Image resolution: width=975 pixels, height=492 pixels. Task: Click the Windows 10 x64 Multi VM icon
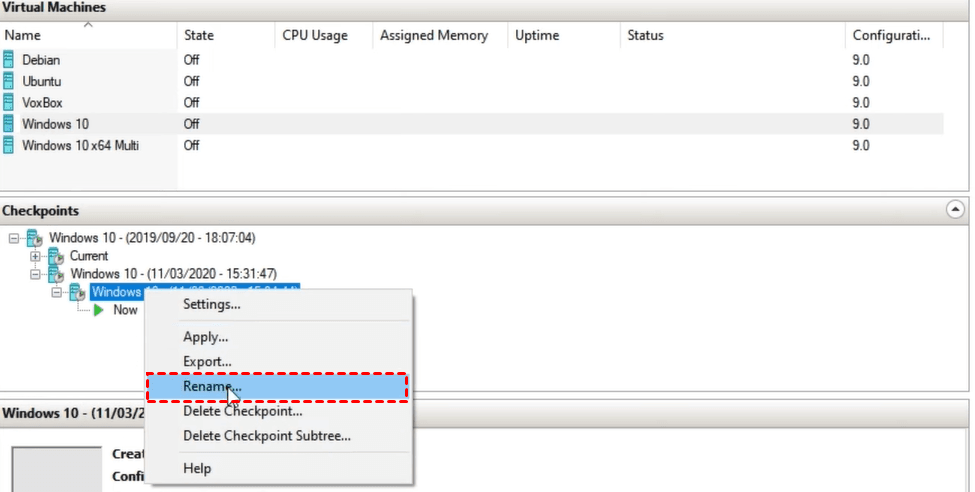point(10,145)
